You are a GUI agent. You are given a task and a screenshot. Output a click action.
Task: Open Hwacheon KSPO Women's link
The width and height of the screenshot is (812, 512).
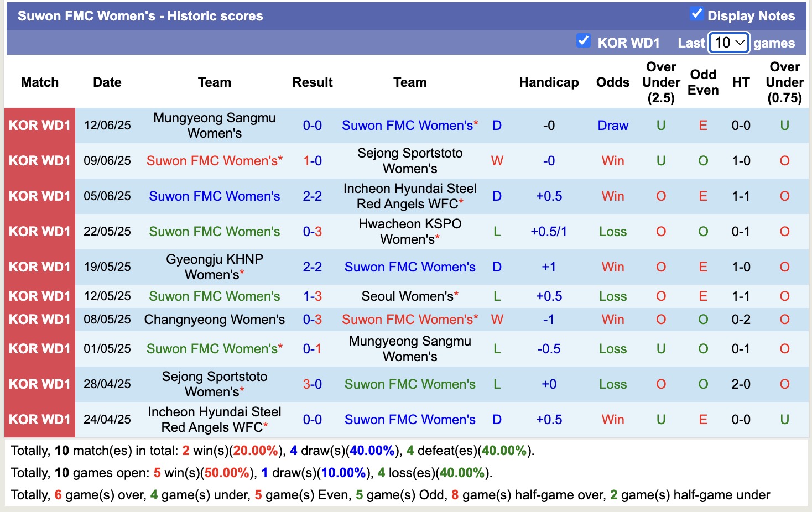(409, 231)
